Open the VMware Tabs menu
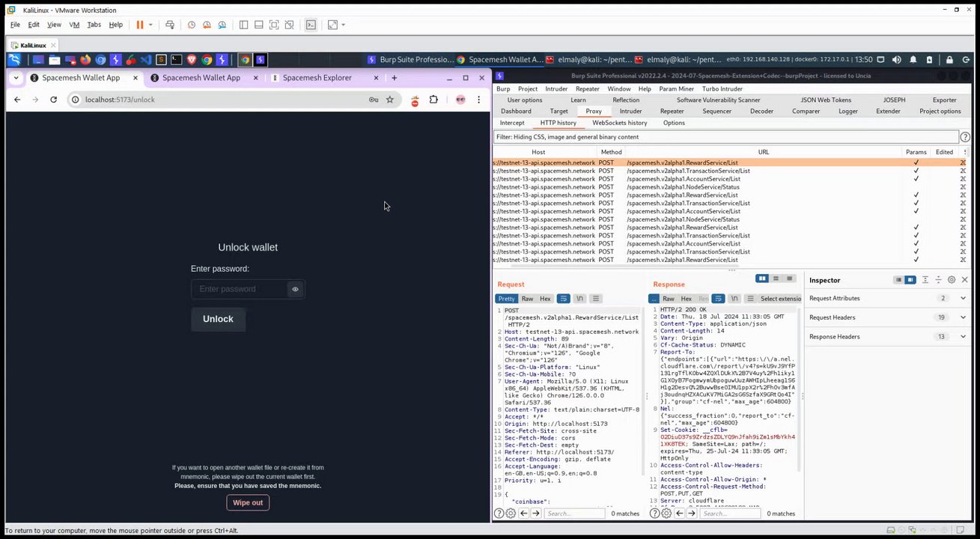 pyautogui.click(x=94, y=25)
